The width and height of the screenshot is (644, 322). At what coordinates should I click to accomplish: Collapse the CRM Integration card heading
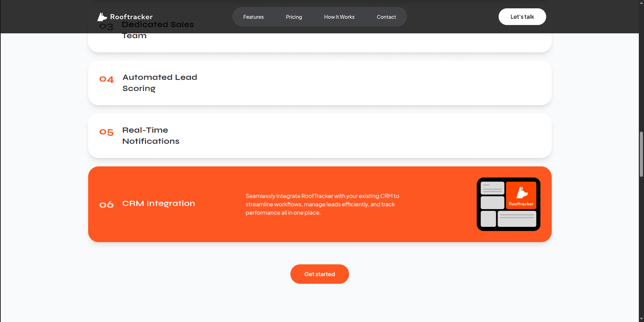[159, 204]
